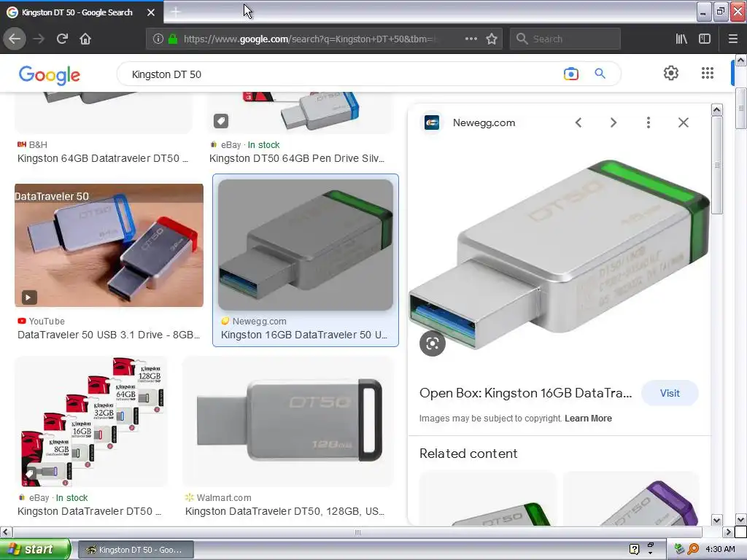Open page actions three-dot menu in address bar

click(x=471, y=39)
